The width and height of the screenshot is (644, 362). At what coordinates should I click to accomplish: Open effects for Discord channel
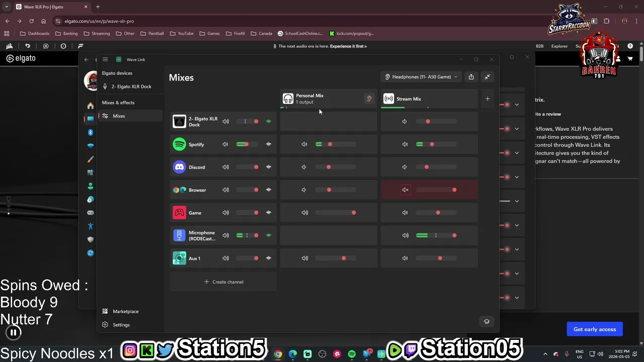pos(269,167)
